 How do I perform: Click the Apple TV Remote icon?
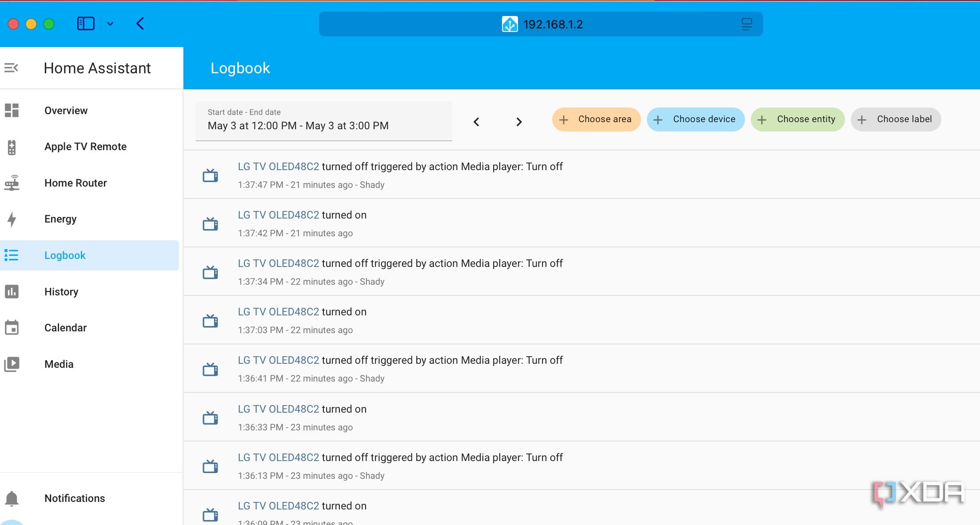point(12,147)
